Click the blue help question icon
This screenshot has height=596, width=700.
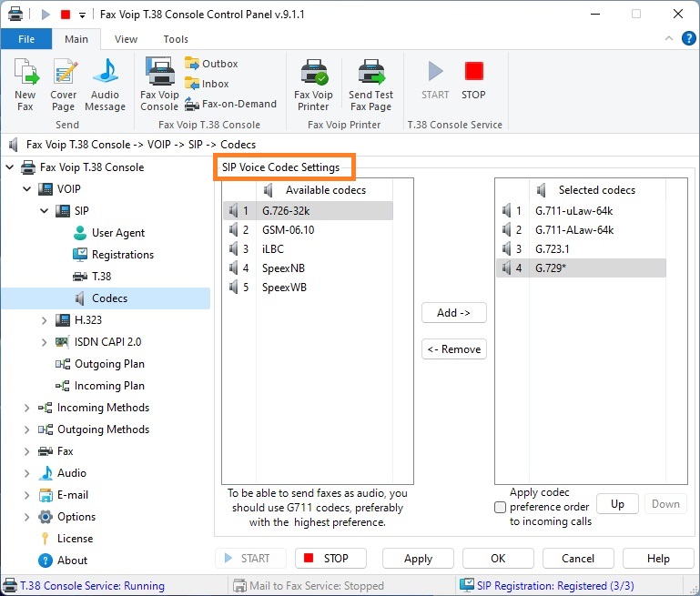pos(688,38)
